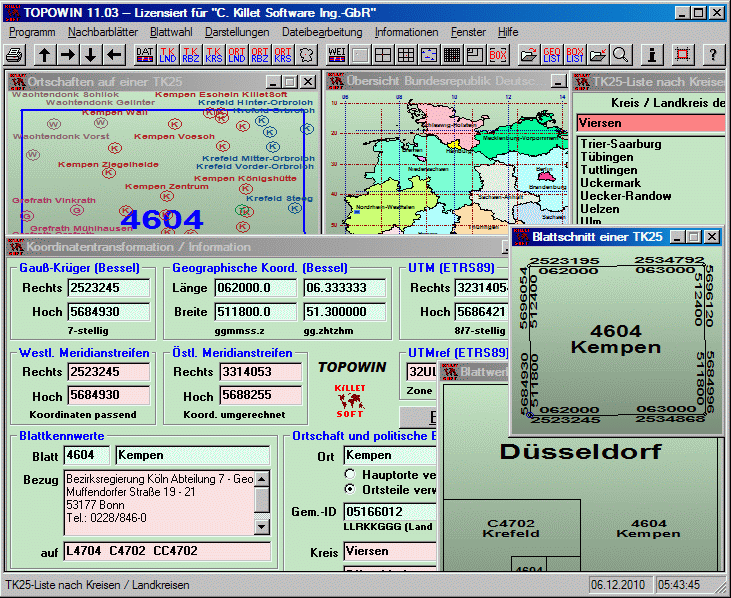
Task: Click the printer icon in the toolbar
Action: tap(15, 55)
